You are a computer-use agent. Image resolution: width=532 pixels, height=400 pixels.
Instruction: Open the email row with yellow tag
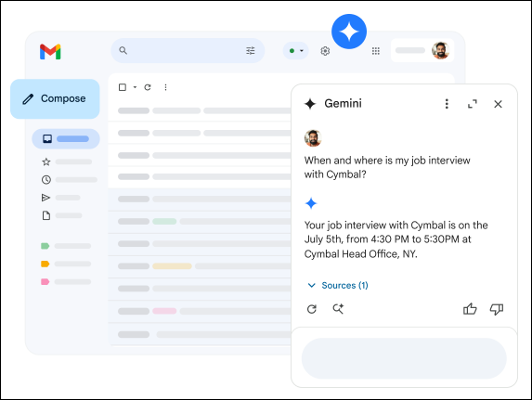coord(201,266)
